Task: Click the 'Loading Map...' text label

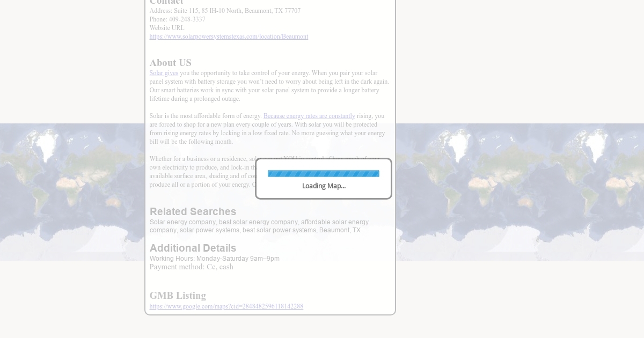Action: pos(324,186)
